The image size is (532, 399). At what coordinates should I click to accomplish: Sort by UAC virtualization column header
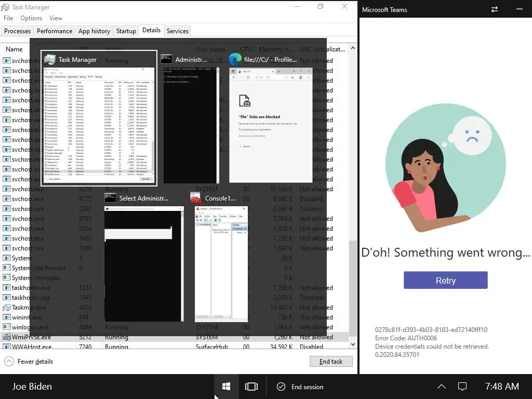[322, 49]
